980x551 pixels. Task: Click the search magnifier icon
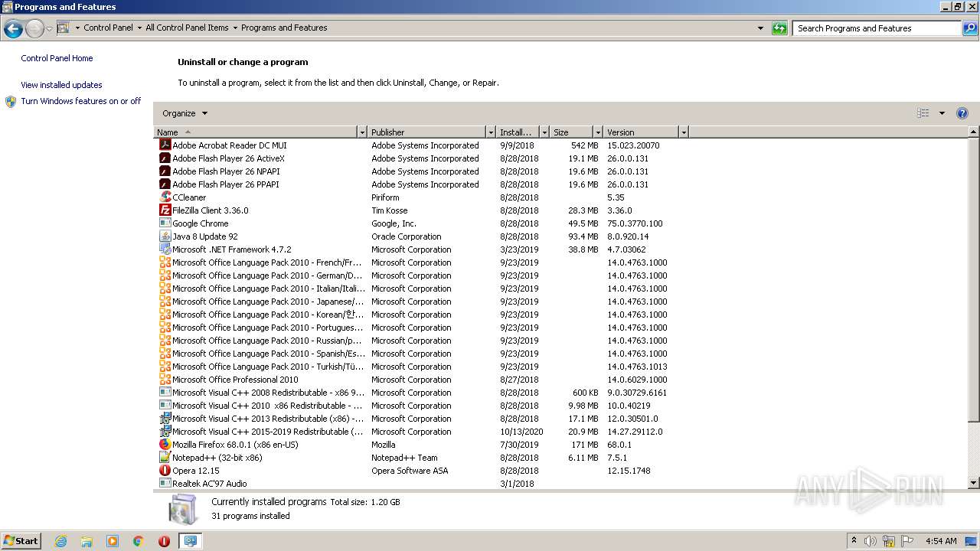click(969, 28)
